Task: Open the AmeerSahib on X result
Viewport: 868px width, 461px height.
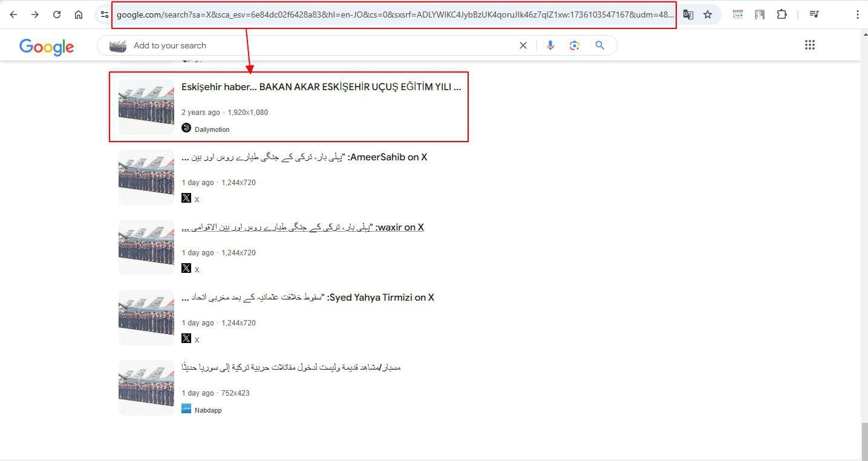Action: [304, 157]
